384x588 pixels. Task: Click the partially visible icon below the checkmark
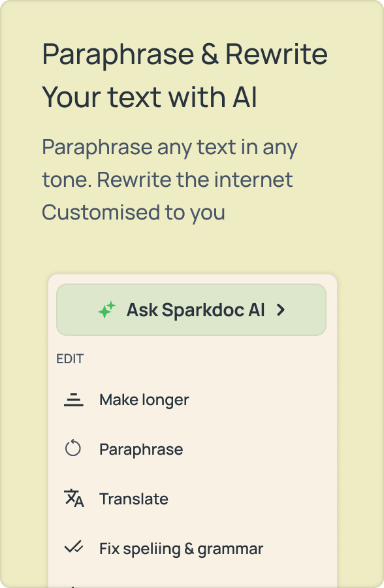pyautogui.click(x=74, y=586)
